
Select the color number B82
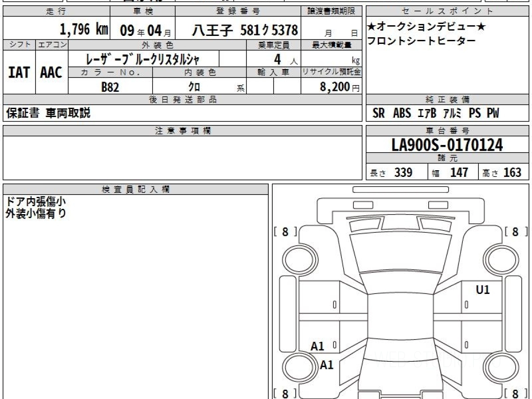(110, 87)
